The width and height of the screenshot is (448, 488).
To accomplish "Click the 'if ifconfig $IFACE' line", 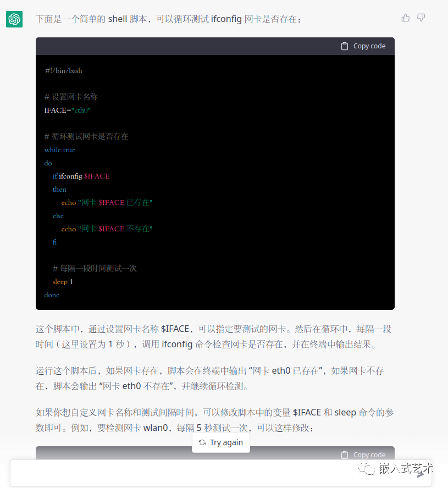I will pyautogui.click(x=81, y=176).
